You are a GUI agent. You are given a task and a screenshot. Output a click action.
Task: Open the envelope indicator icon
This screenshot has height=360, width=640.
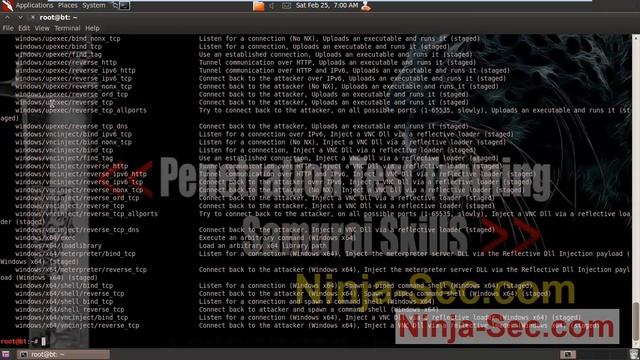coord(287,6)
